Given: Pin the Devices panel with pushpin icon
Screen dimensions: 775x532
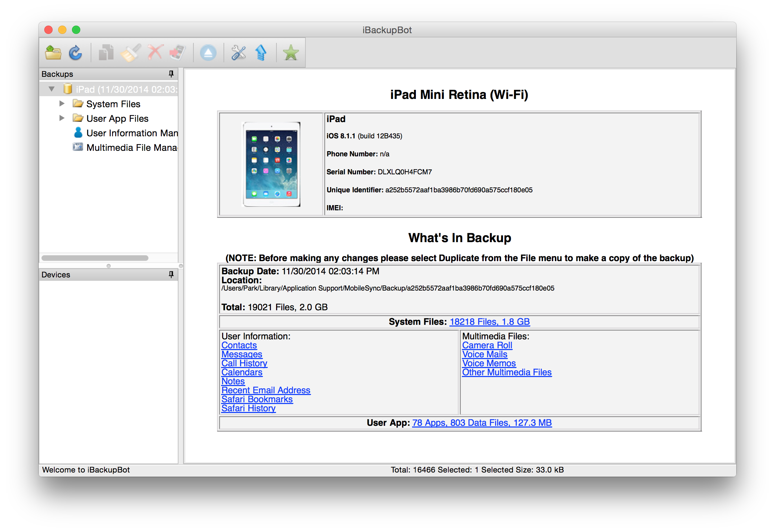Looking at the screenshot, I should tap(171, 274).
